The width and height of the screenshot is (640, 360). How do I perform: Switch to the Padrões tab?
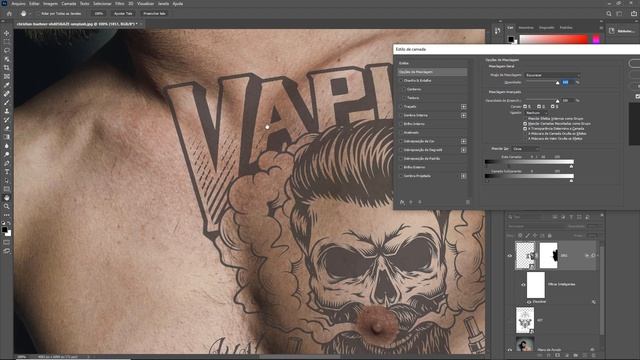pyautogui.click(x=566, y=28)
